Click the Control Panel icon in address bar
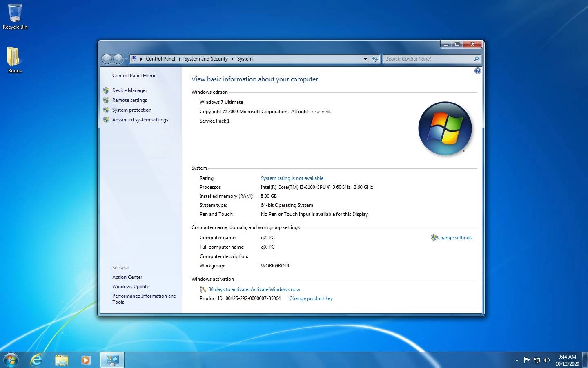Image resolution: width=588 pixels, height=368 pixels. click(x=134, y=59)
